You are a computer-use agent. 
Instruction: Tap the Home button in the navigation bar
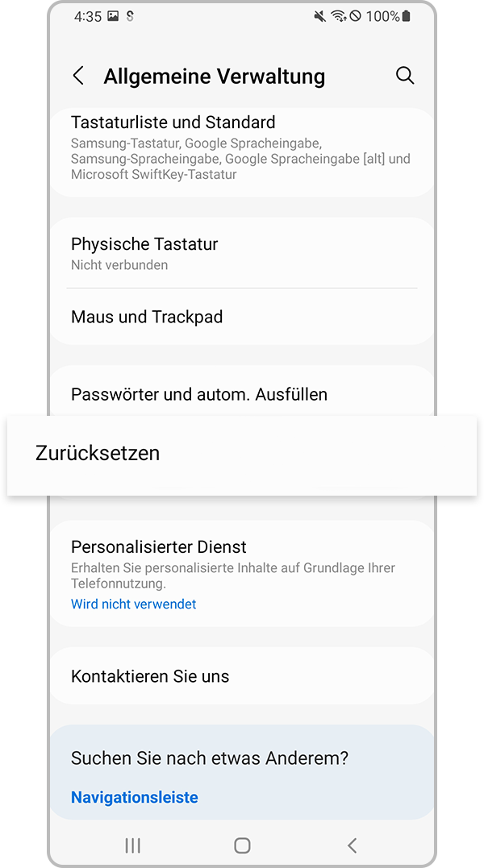(x=242, y=845)
